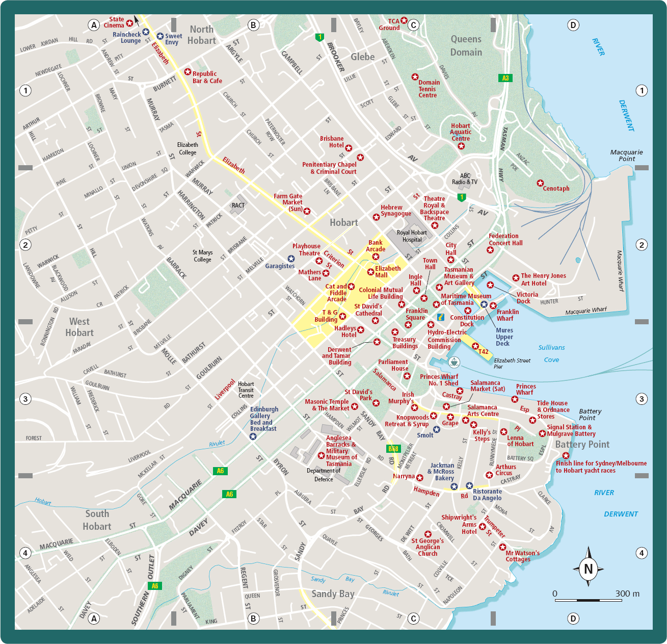667x644 pixels.
Task: Click the T42 yellow label on the pier
Action: (483, 352)
